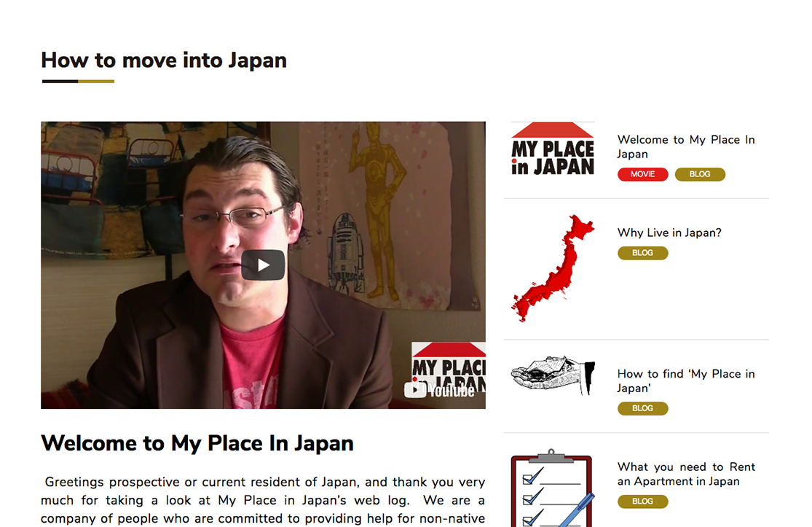Click the BLOG tag under Why Live in Japan
Screen dimensions: 812x527
point(642,253)
